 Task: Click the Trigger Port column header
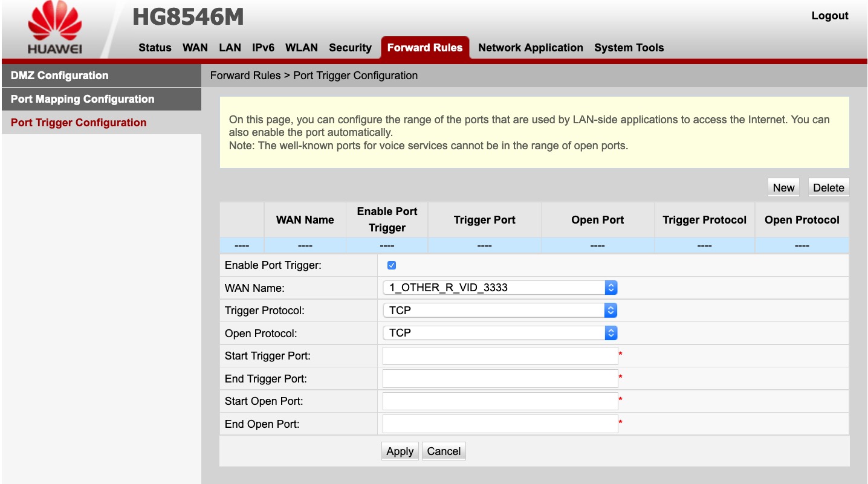pyautogui.click(x=485, y=220)
